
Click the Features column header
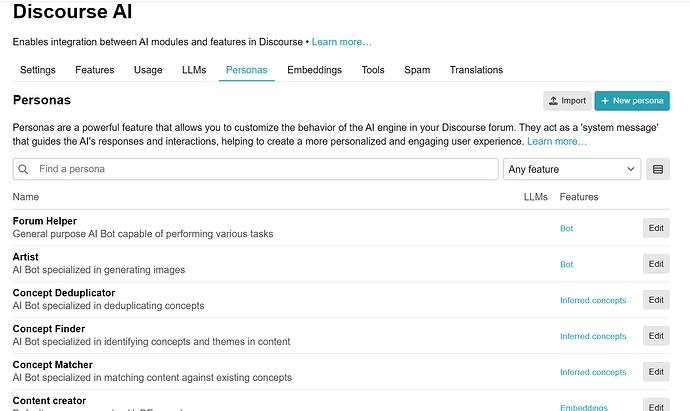pos(579,197)
